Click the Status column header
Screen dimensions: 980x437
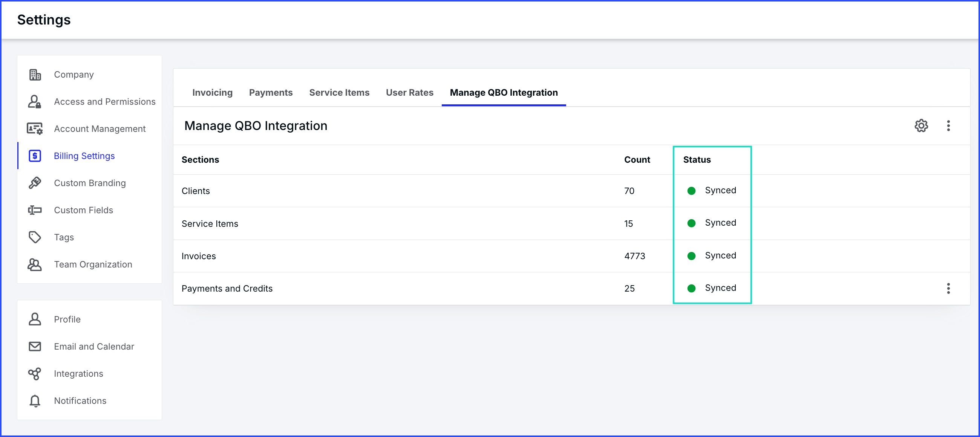[697, 160]
